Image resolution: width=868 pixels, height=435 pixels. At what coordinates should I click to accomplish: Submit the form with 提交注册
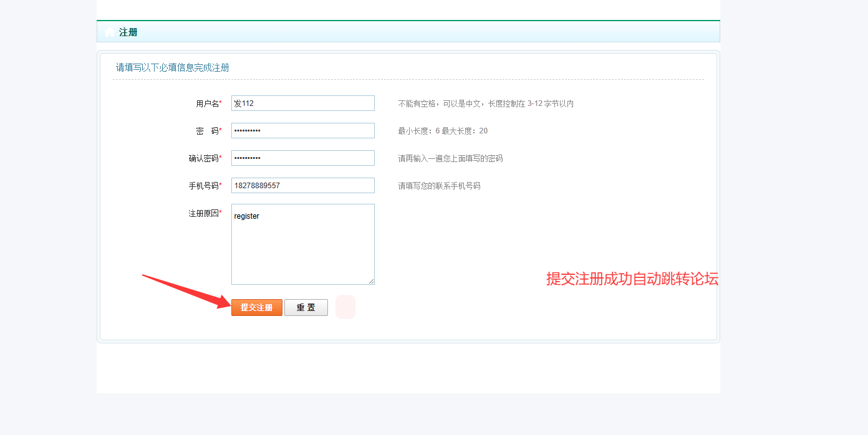(x=257, y=308)
